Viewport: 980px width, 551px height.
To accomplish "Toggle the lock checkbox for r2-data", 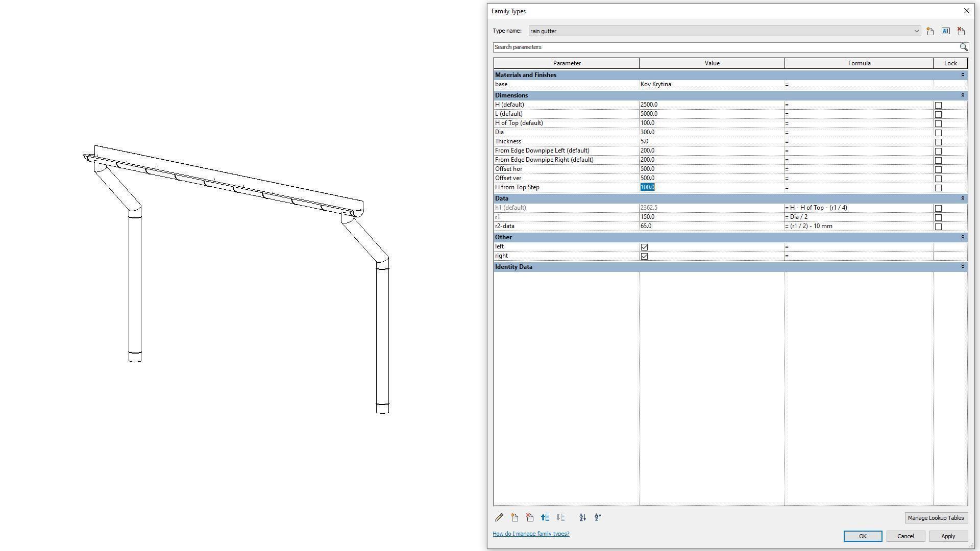I will (x=938, y=227).
